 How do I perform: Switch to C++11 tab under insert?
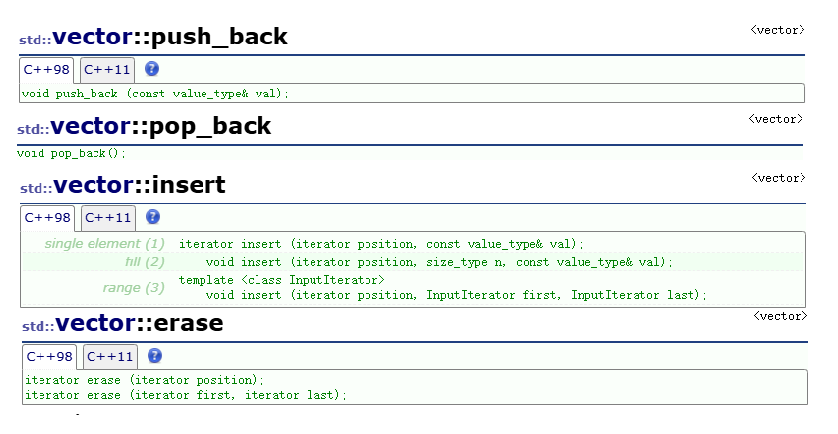[x=107, y=218]
